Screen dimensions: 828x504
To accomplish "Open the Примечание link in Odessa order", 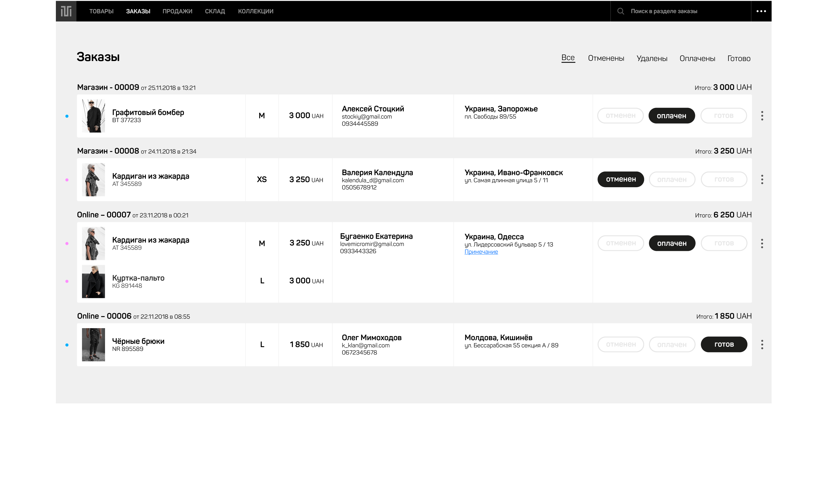I will click(481, 252).
